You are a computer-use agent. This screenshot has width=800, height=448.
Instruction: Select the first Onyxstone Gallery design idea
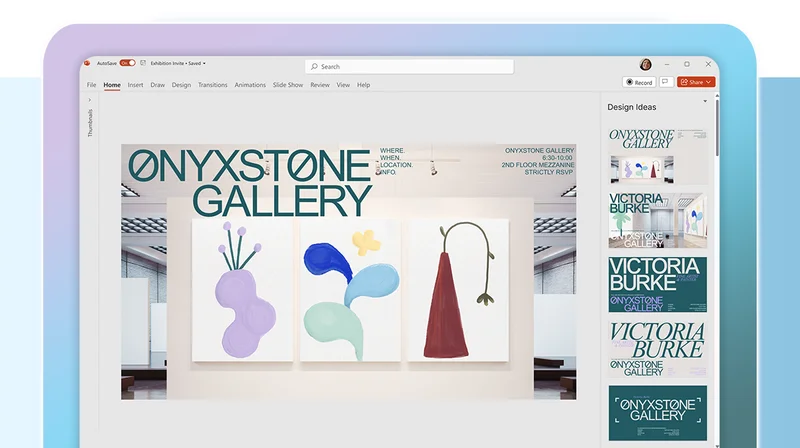658,156
